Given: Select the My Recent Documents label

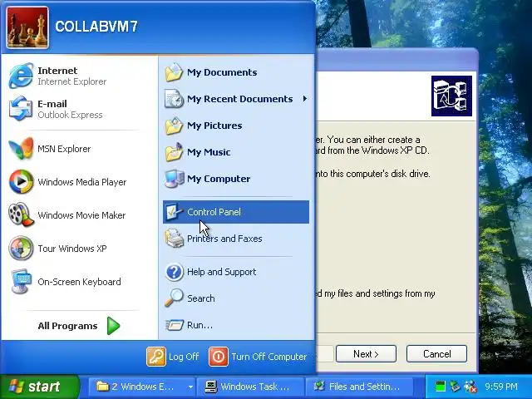Looking at the screenshot, I should [x=240, y=99].
